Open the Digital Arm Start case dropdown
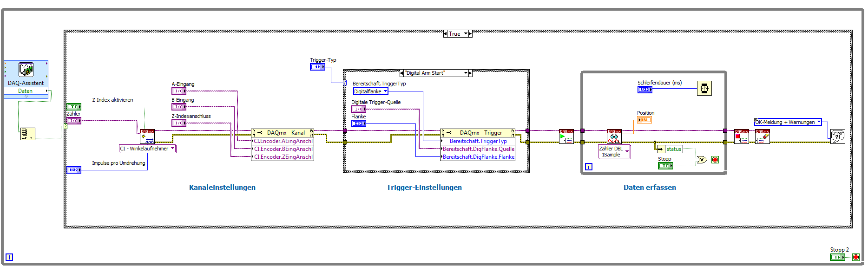The width and height of the screenshot is (868, 279). click(466, 73)
